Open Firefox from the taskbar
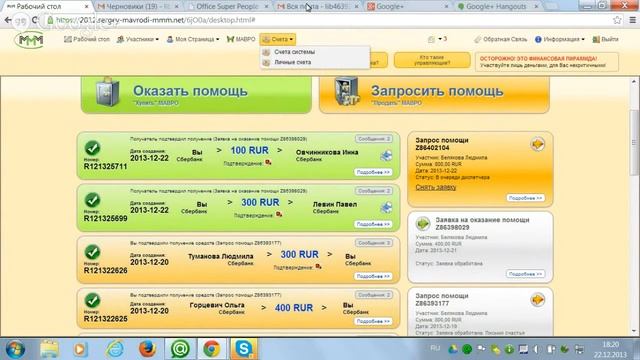The height and width of the screenshot is (360, 640). (x=147, y=349)
